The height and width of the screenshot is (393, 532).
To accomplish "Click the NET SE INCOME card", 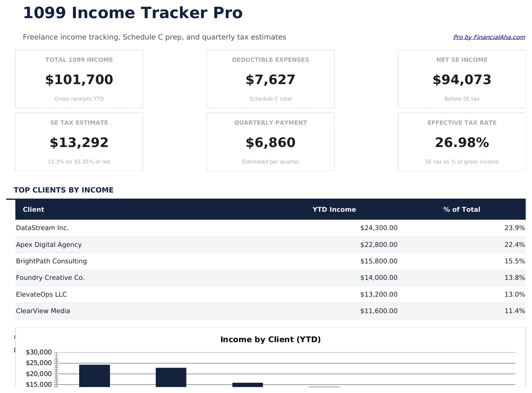I will pos(462,79).
